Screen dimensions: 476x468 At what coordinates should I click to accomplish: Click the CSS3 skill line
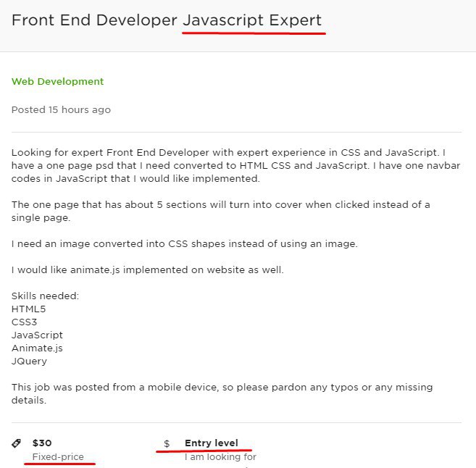pos(25,322)
